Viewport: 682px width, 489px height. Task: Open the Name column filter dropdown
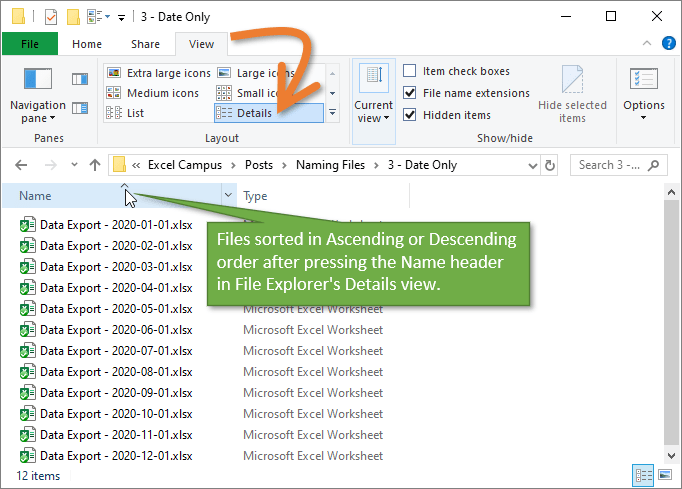coord(229,197)
